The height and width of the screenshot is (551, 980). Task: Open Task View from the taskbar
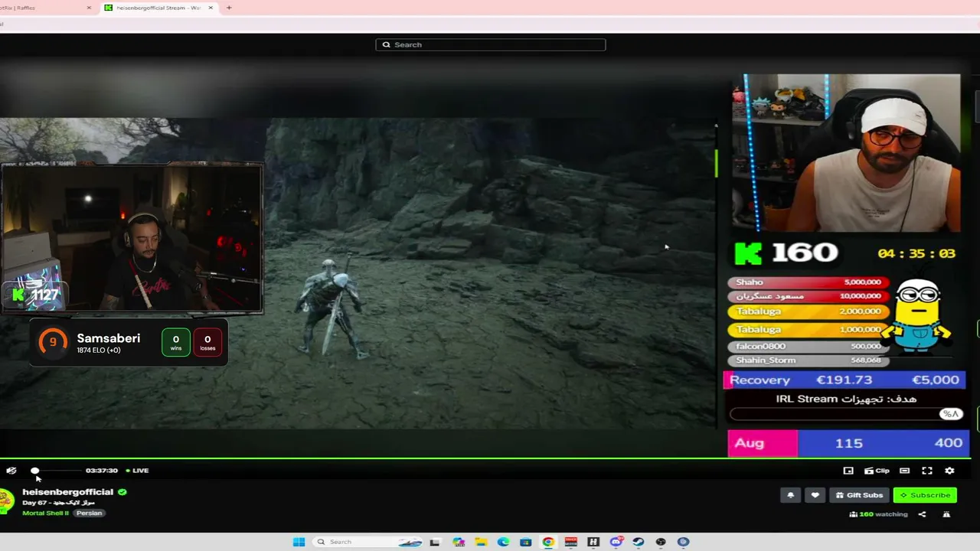435,542
